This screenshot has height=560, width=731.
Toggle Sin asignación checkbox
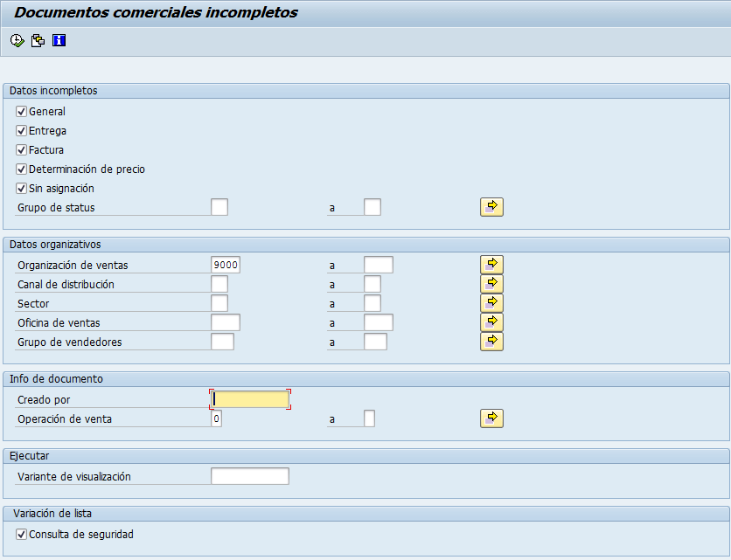[x=21, y=188]
